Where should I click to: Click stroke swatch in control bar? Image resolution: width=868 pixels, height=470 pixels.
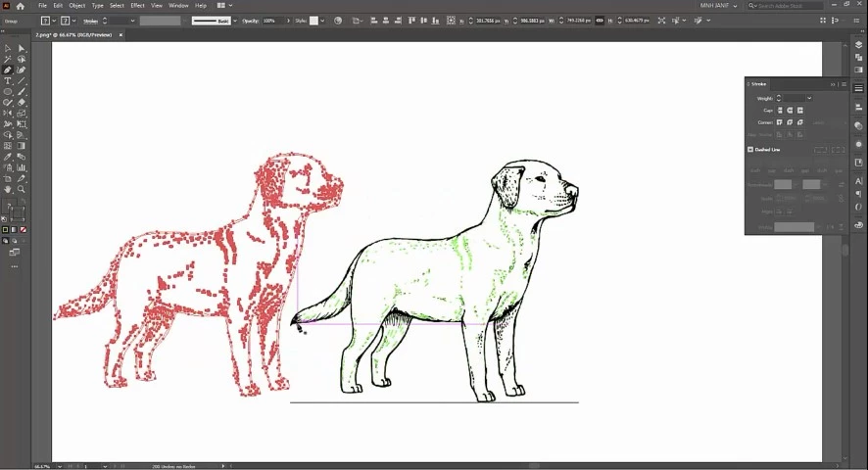tap(66, 21)
